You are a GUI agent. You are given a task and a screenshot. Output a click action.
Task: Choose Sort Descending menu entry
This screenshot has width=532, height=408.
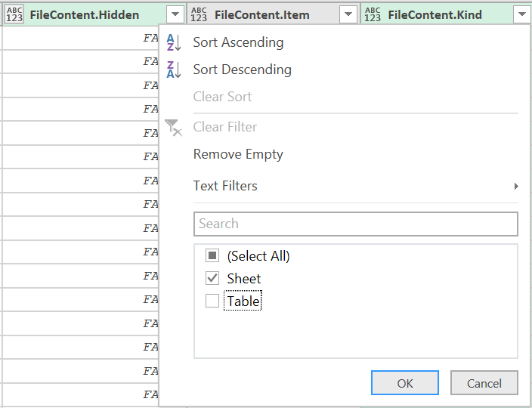(243, 70)
